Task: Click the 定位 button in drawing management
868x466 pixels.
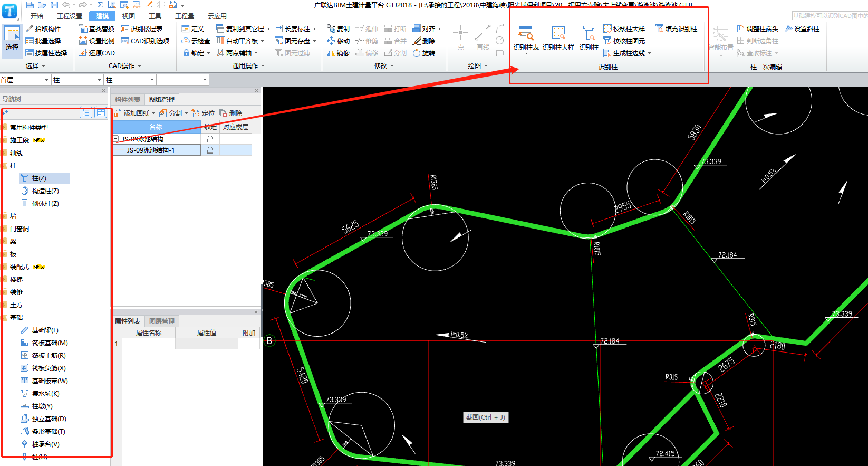Action: [204, 113]
